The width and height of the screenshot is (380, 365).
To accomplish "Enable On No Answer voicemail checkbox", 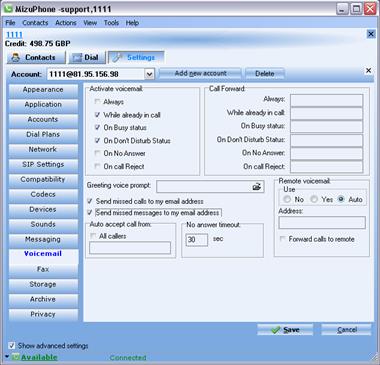I will 97,153.
